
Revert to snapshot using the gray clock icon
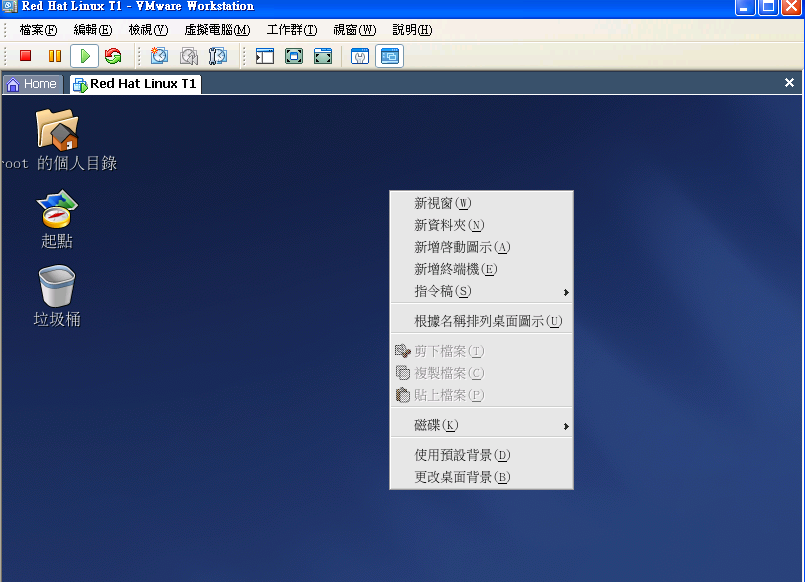click(189, 55)
